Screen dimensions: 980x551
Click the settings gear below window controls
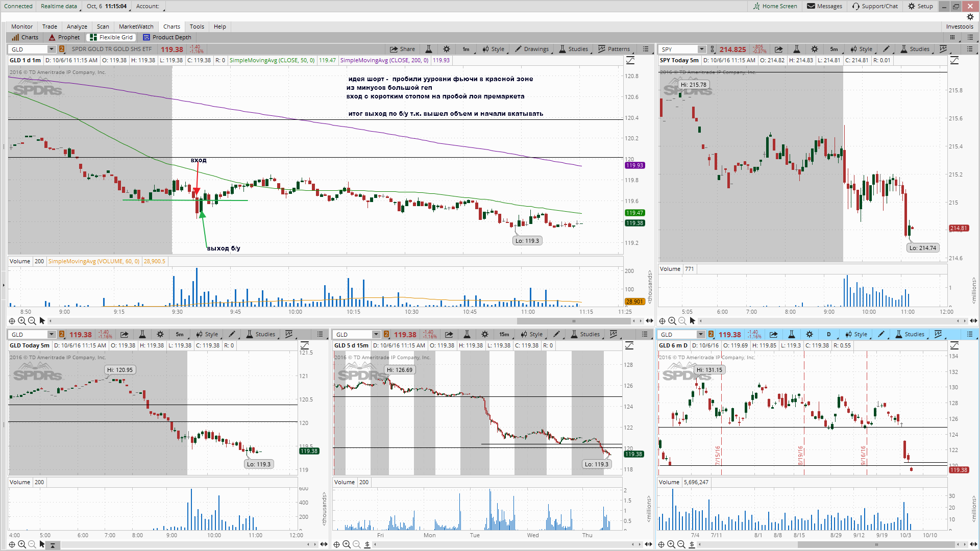click(970, 17)
